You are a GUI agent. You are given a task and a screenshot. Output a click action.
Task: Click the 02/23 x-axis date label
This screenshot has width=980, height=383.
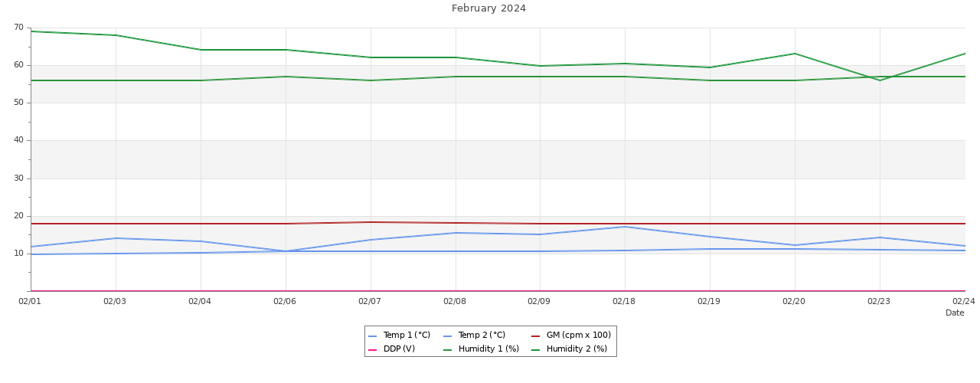click(879, 302)
